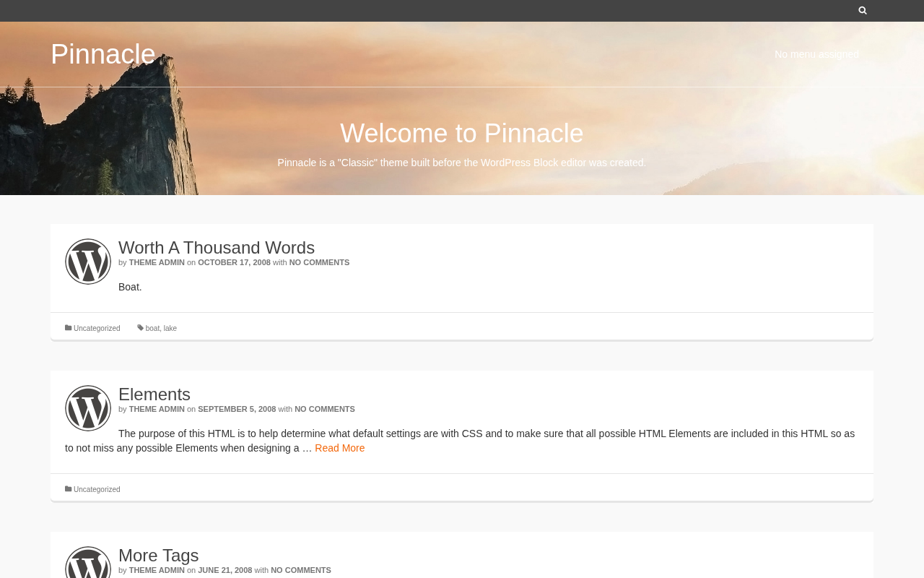The image size is (924, 578).
Task: Click the JUNE 21, 2008 date
Action: pyautogui.click(x=225, y=570)
